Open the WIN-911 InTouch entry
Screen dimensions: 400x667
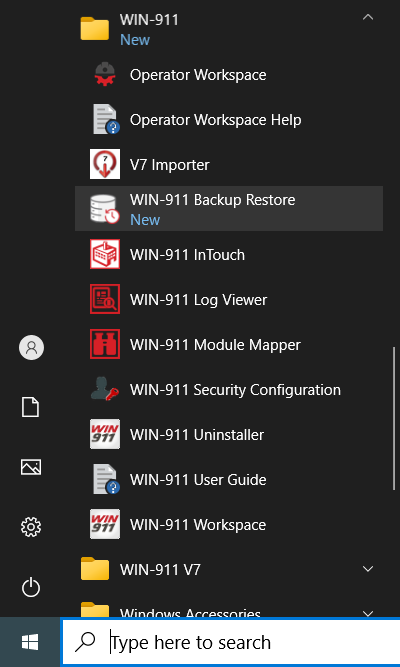point(229,254)
